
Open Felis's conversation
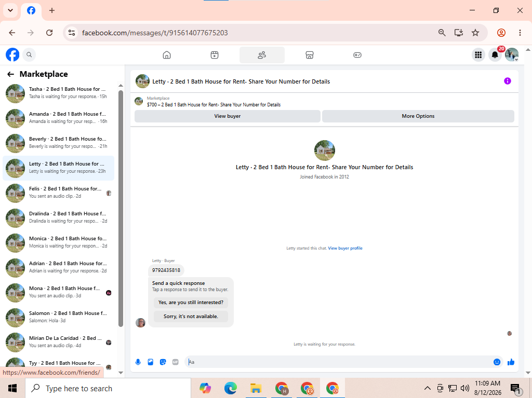pos(58,193)
